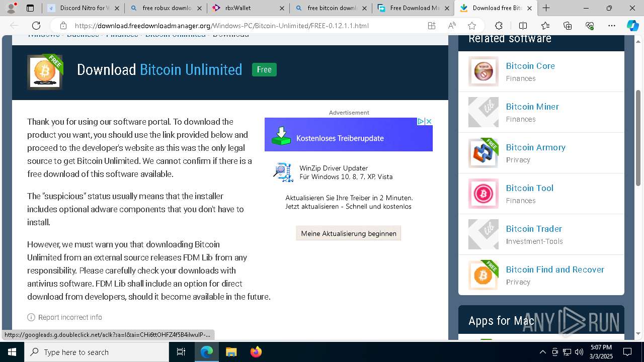Screen dimensions: 644x362
Task: Open Bitcoin Miner link
Action: click(x=532, y=107)
